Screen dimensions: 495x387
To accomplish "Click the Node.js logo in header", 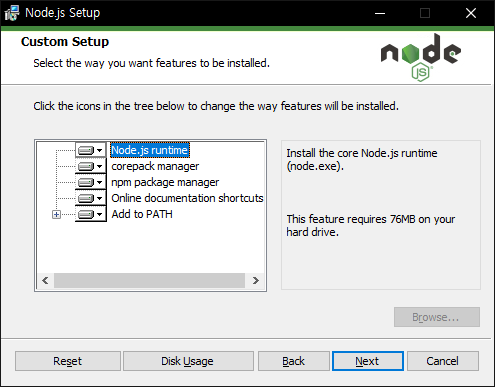I will [x=421, y=57].
